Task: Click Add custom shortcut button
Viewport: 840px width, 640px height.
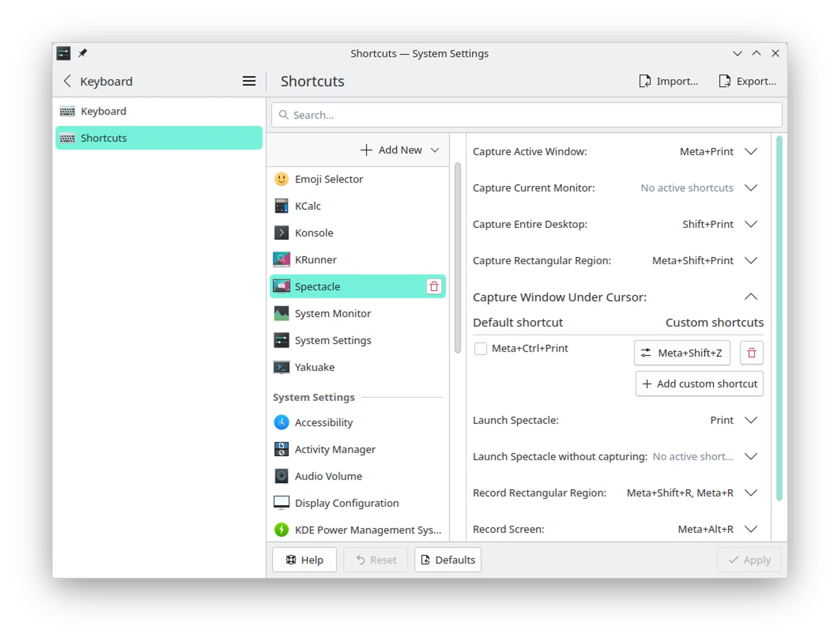Action: (x=699, y=384)
